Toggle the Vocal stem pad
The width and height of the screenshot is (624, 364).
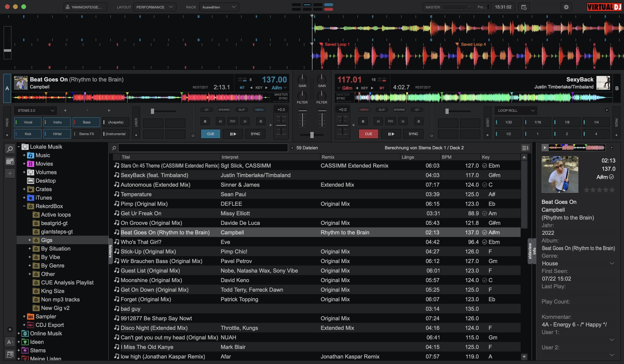[x=28, y=122]
